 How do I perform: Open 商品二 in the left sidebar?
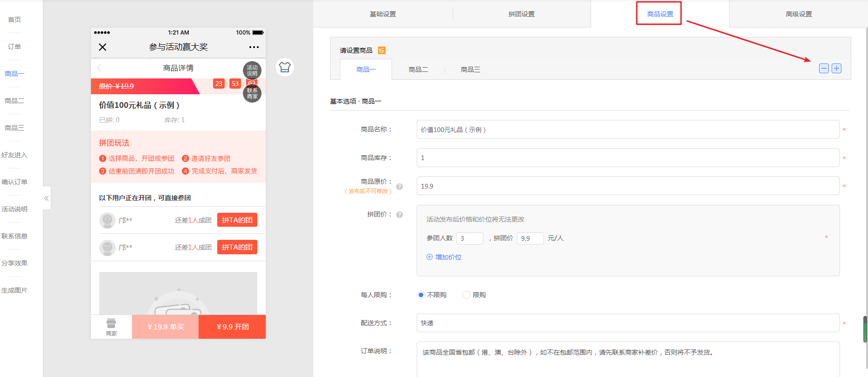[14, 101]
